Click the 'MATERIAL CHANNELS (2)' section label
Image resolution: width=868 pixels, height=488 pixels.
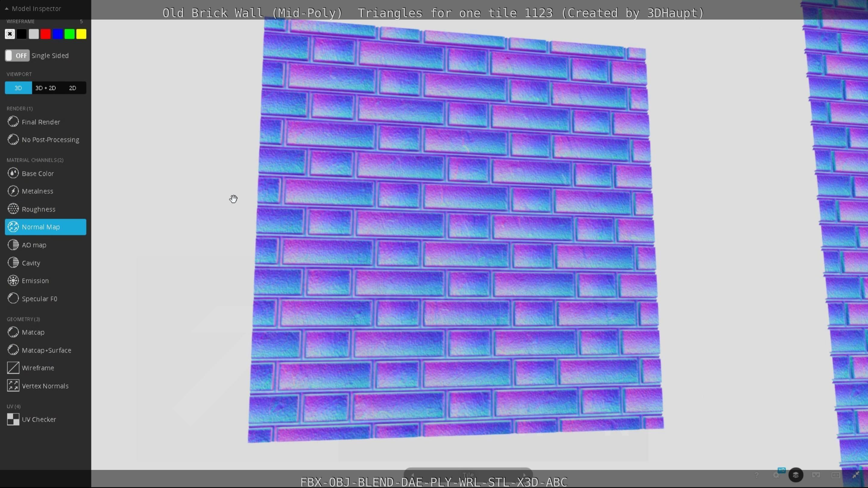point(35,160)
